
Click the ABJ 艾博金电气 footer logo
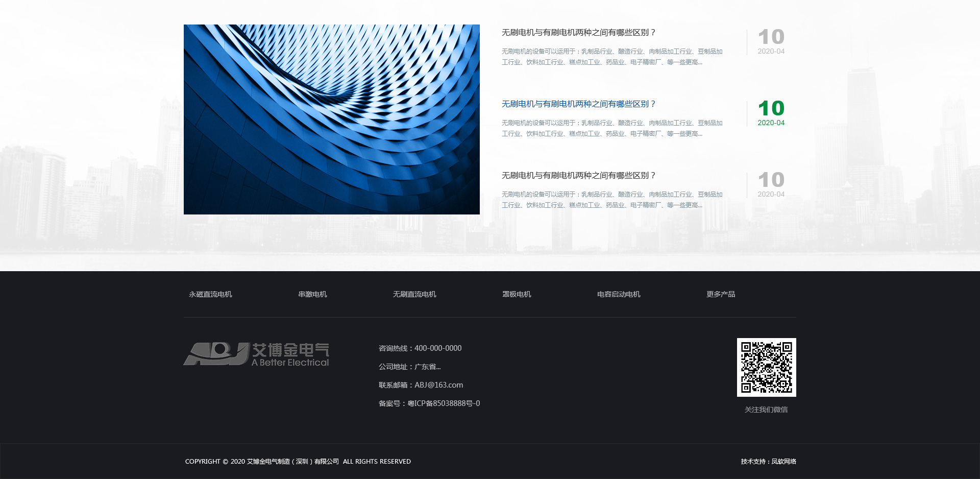point(256,354)
